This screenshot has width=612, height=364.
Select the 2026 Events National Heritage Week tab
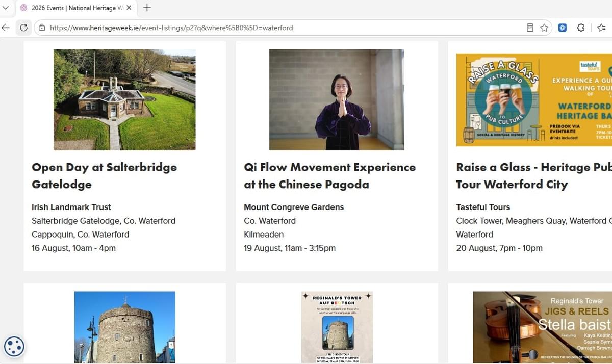tap(76, 8)
